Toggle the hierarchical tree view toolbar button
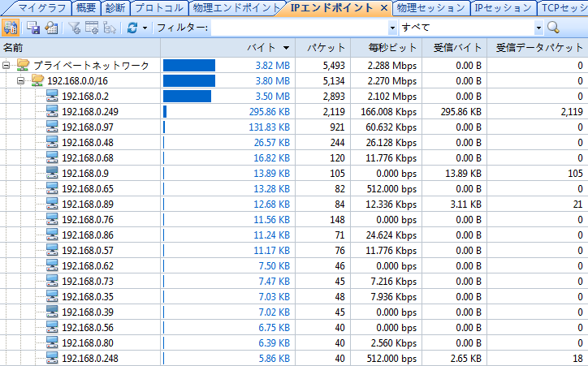Image resolution: width=588 pixels, height=366 pixels. click(11, 28)
